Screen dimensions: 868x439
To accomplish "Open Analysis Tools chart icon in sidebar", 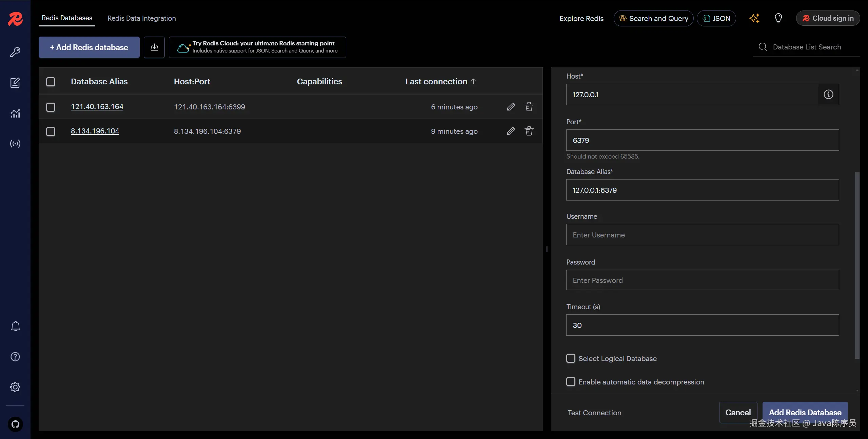I will (x=15, y=113).
